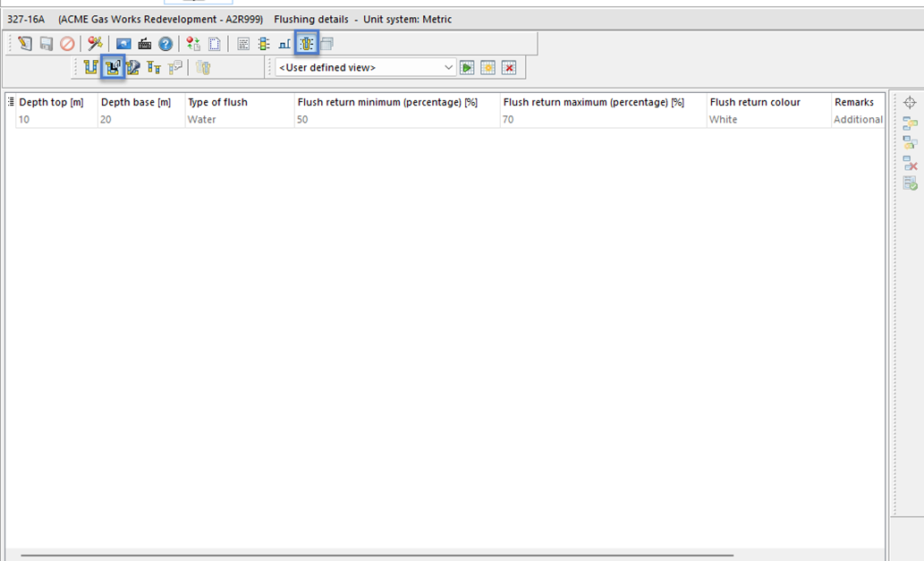Open the User defined view dropdown

pos(449,68)
